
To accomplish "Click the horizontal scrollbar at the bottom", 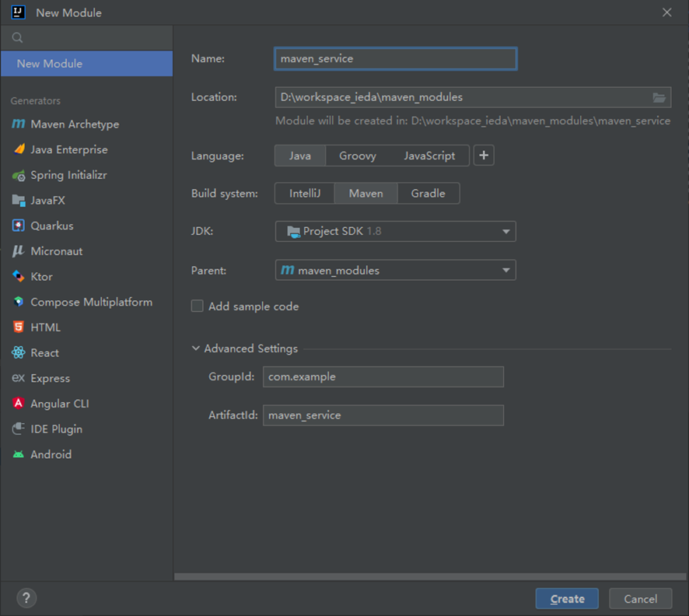I will click(430, 576).
